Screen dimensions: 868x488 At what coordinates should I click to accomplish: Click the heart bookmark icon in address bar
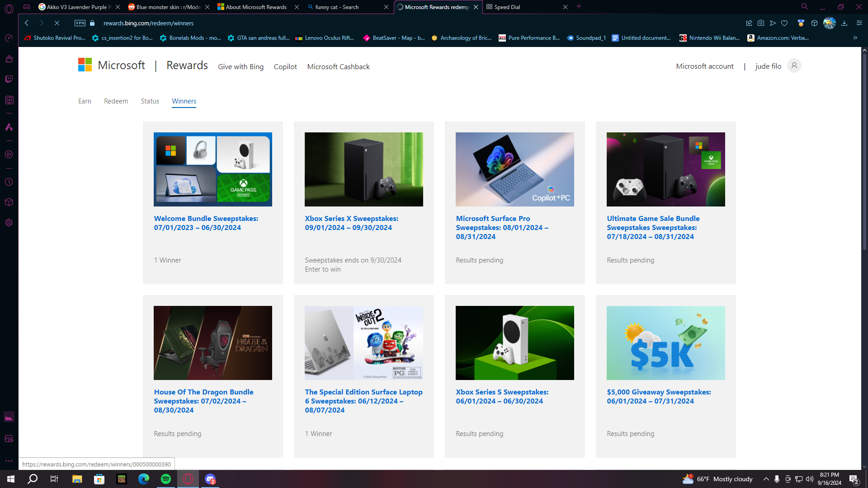pos(784,23)
